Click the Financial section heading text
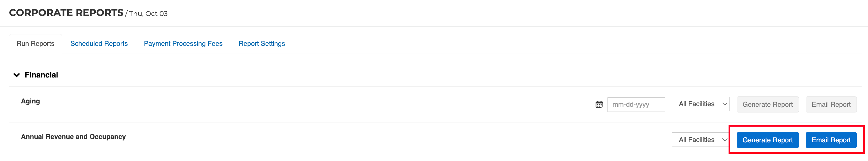Image resolution: width=868 pixels, height=161 pixels. [42, 75]
